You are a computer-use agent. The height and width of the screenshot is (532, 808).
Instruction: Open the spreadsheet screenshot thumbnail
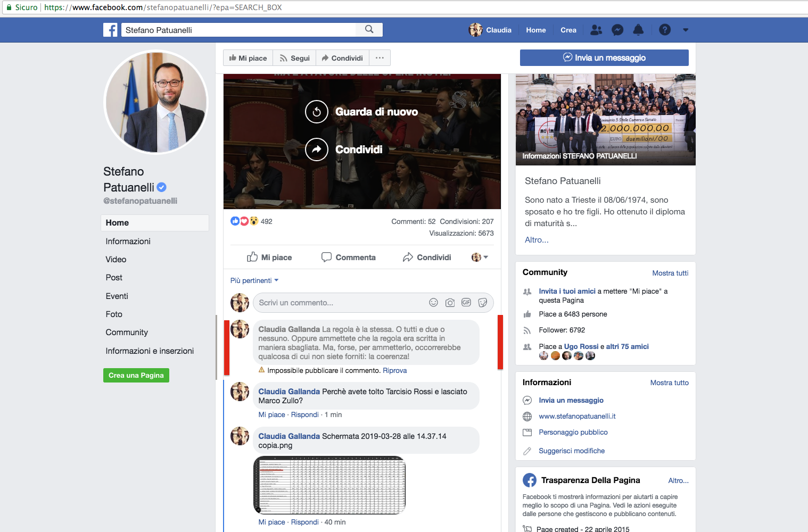[x=329, y=485]
